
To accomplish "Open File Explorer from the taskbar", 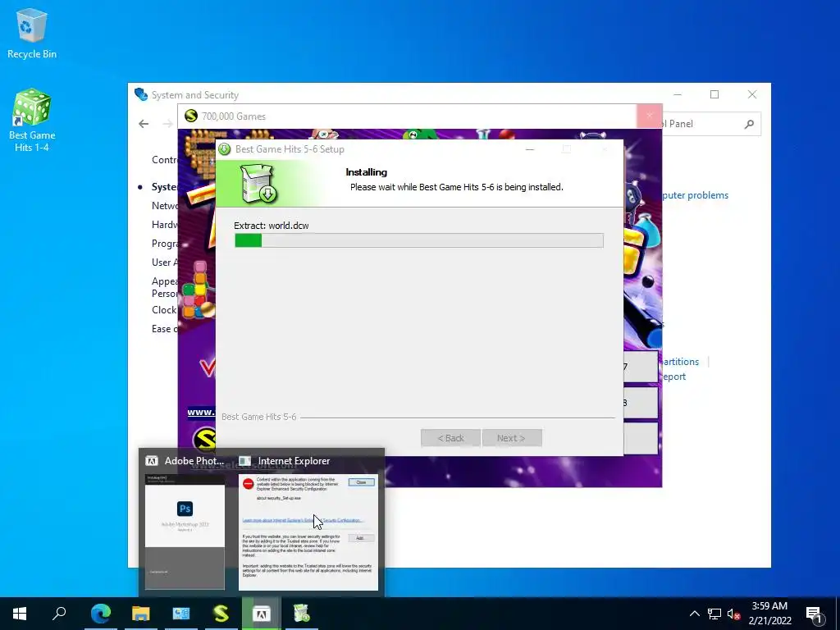I will 141,614.
